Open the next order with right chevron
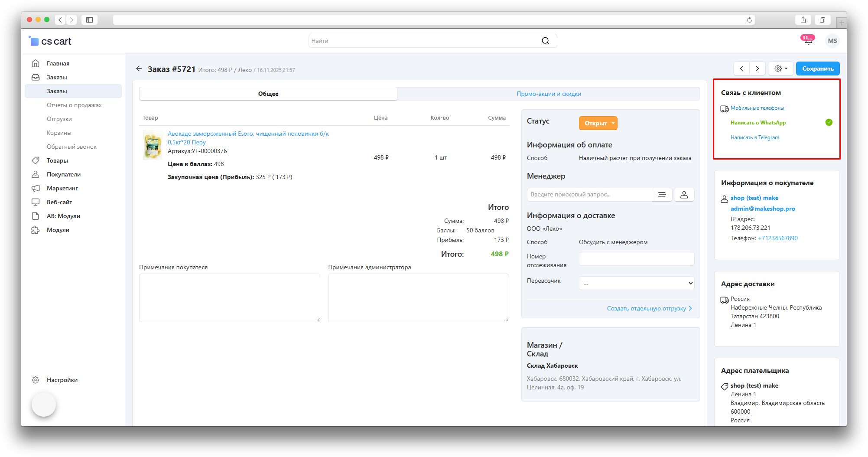Screen dimensions: 868x457 click(x=757, y=69)
